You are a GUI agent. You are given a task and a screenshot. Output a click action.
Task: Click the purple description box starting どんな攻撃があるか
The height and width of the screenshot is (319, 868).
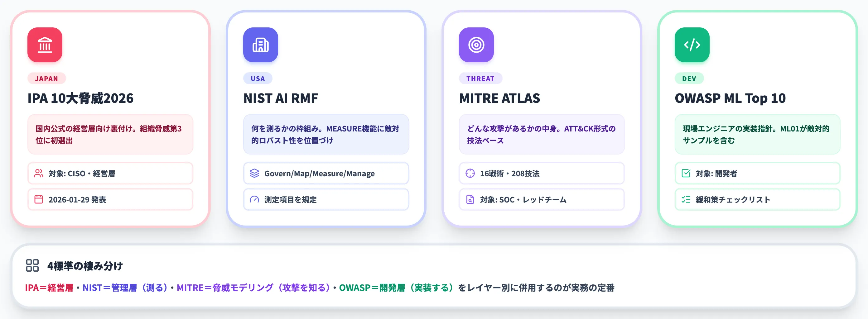point(542,134)
